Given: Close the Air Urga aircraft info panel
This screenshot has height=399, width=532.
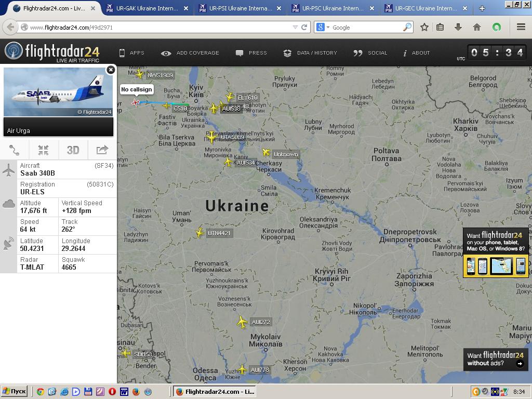Looking at the screenshot, I should tap(111, 70).
